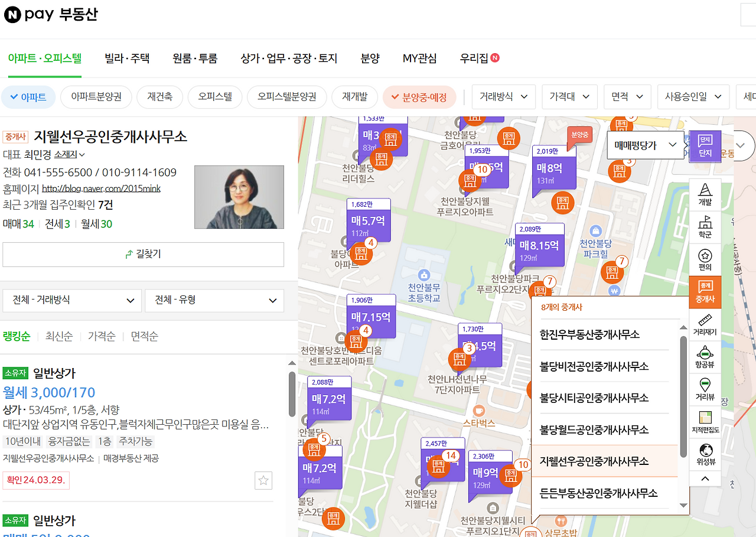Switch to the 빌라·주택 tab
The image size is (756, 537).
pos(127,58)
